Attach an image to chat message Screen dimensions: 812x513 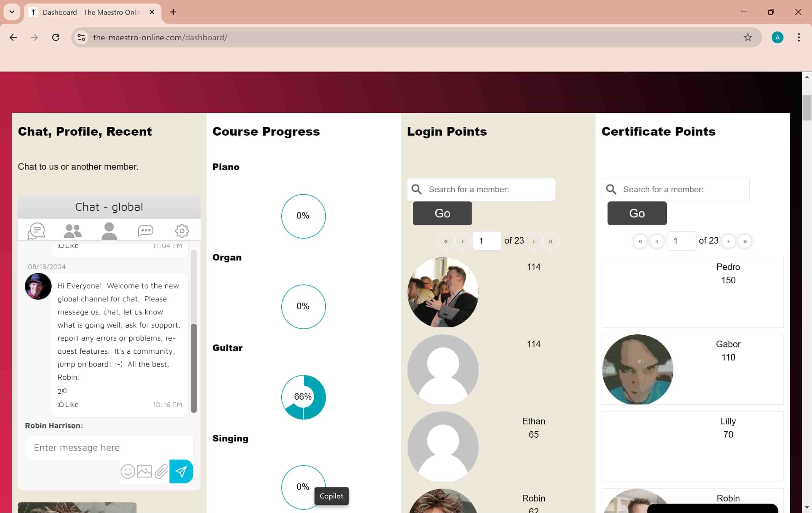click(x=145, y=471)
